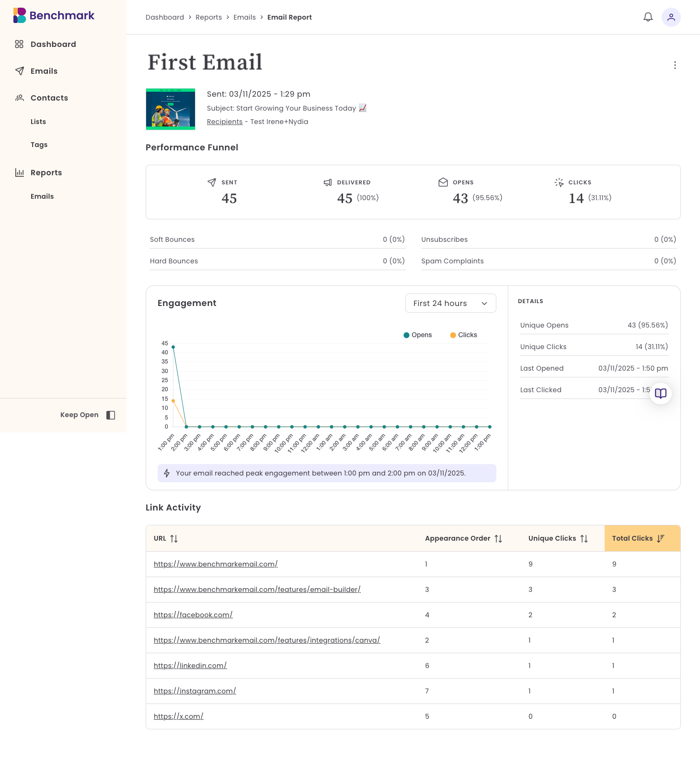
Task: Navigate to Reports in the breadcrumb
Action: 208,17
